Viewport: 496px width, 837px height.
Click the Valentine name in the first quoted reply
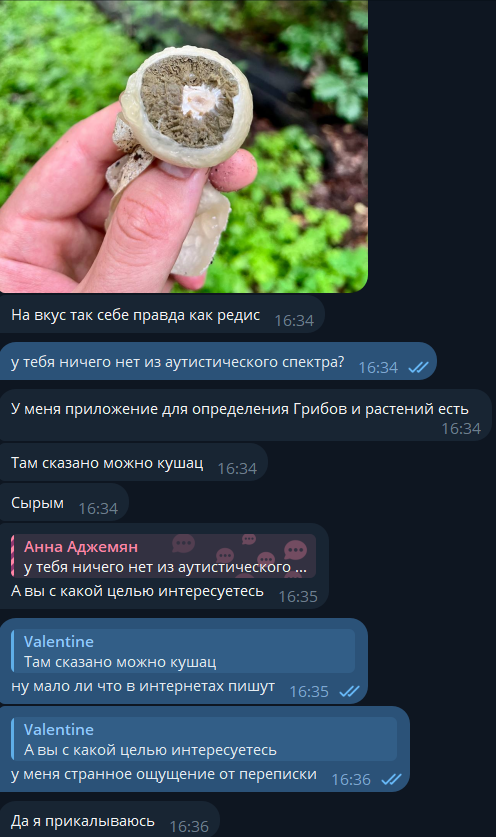[x=59, y=641]
